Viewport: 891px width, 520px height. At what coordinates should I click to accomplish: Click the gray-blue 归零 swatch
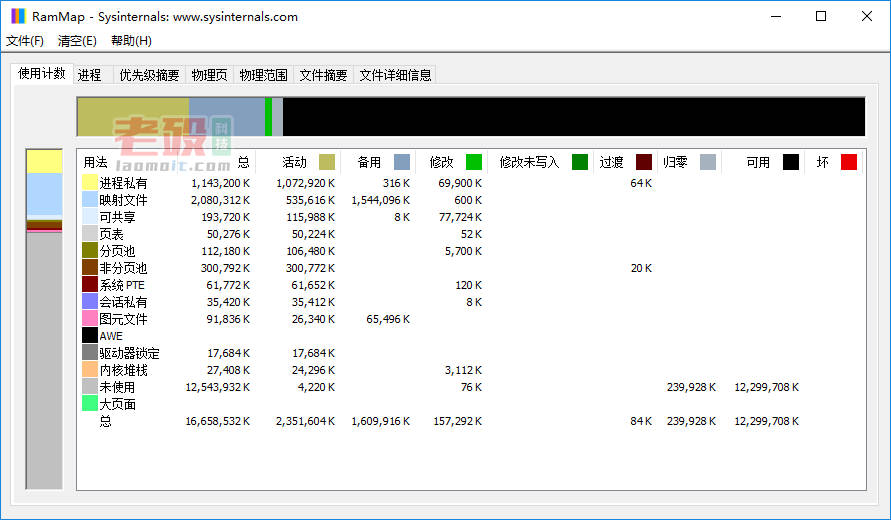707,162
